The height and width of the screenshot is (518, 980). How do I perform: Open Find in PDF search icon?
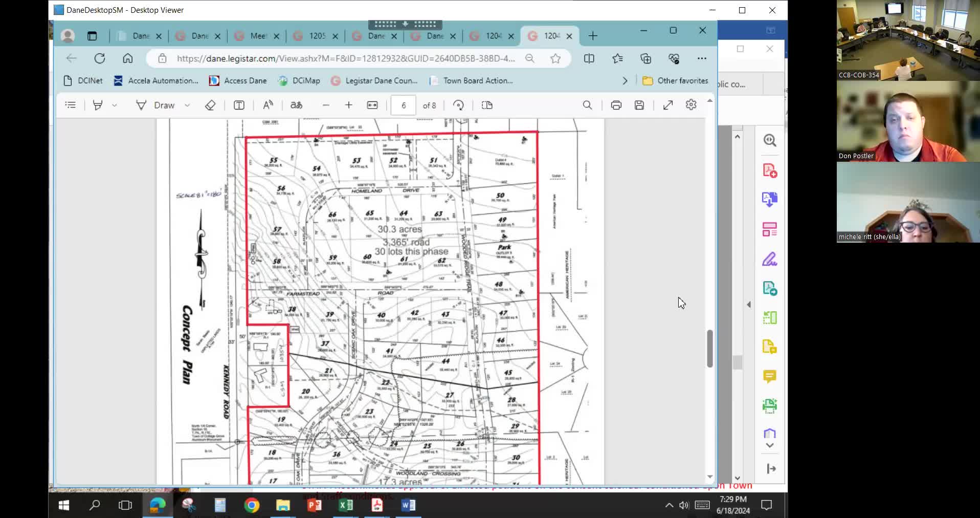[x=587, y=105]
